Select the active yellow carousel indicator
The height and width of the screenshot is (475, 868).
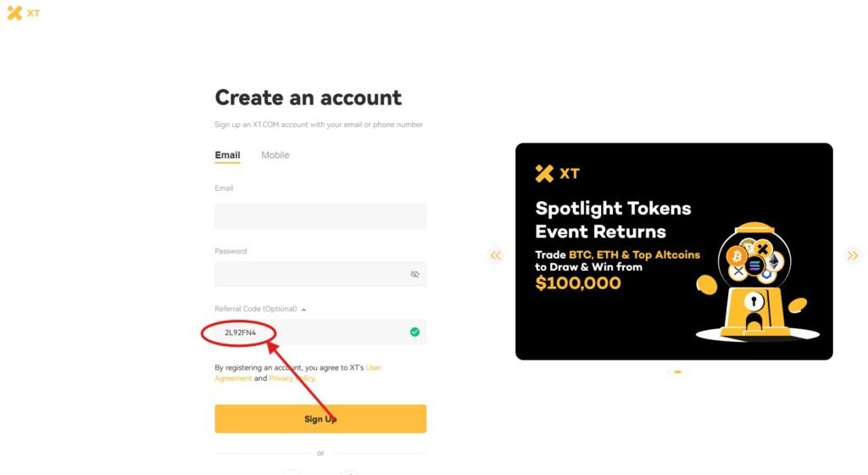coord(678,372)
